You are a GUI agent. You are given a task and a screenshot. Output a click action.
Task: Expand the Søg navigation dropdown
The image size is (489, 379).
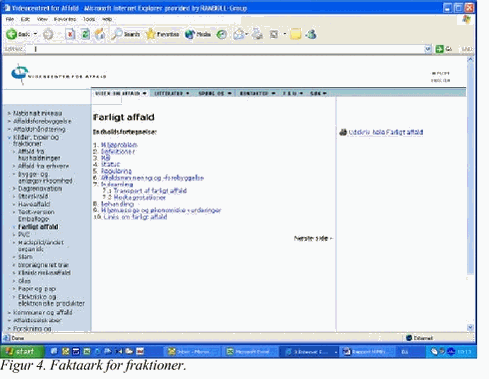coord(318,93)
